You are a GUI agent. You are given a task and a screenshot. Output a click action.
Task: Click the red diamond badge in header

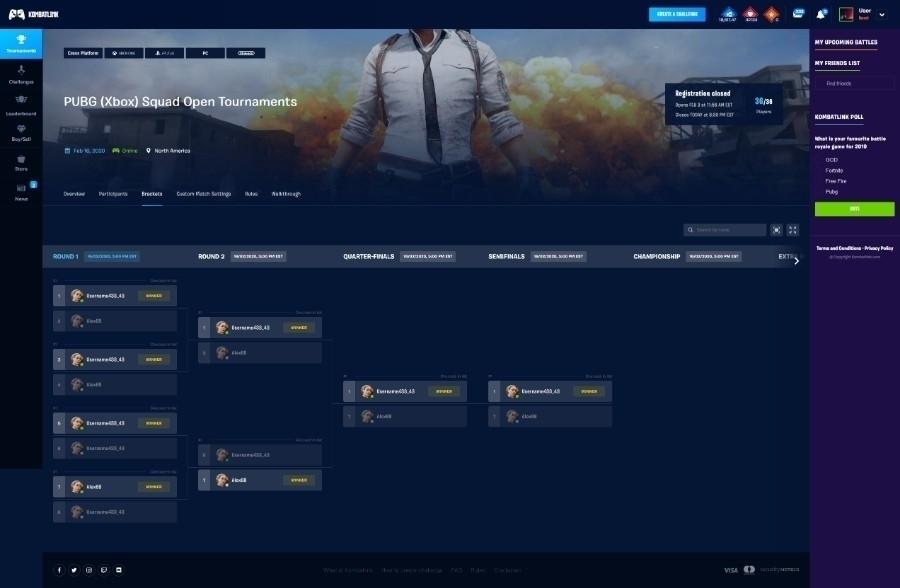point(750,14)
